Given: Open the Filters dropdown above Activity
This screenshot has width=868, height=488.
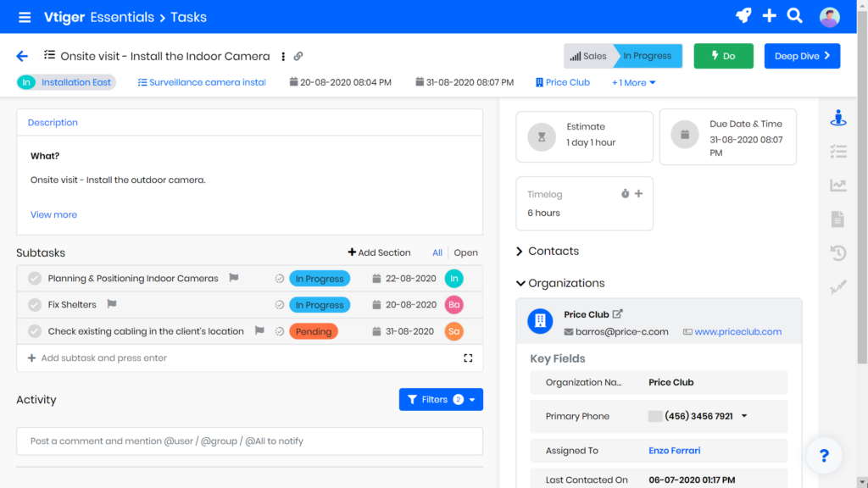Looking at the screenshot, I should (x=441, y=399).
